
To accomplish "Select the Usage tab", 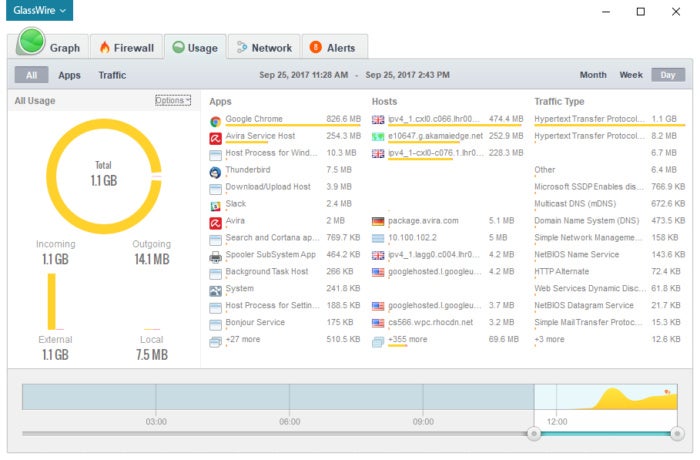I will click(195, 47).
